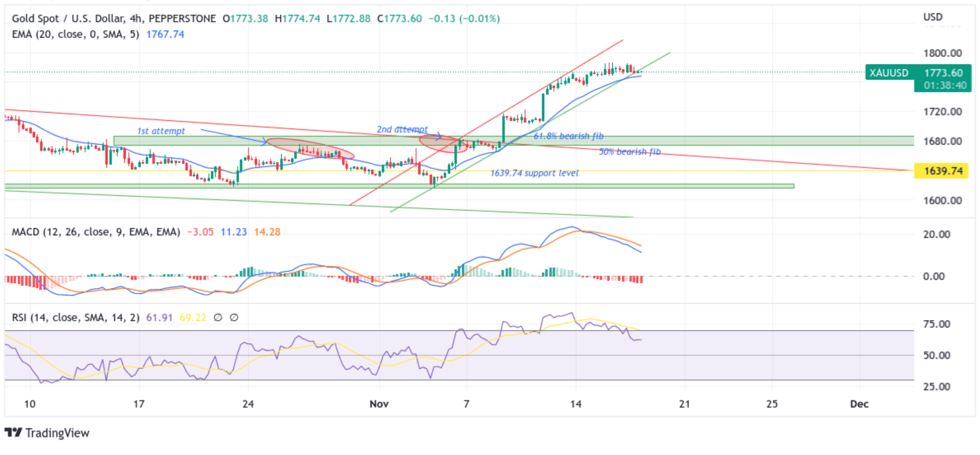Click the '10' date on time axis
980x455 pixels.
(x=29, y=404)
